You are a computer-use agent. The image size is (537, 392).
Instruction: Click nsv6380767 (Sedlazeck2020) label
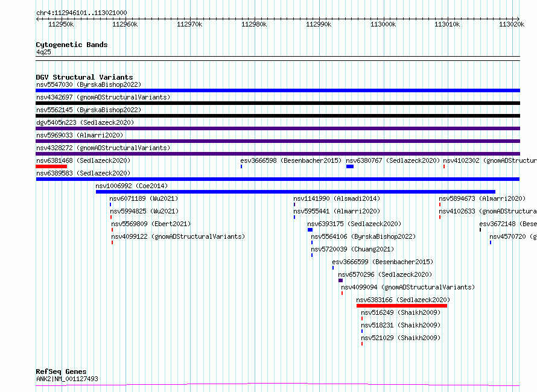[x=393, y=160]
